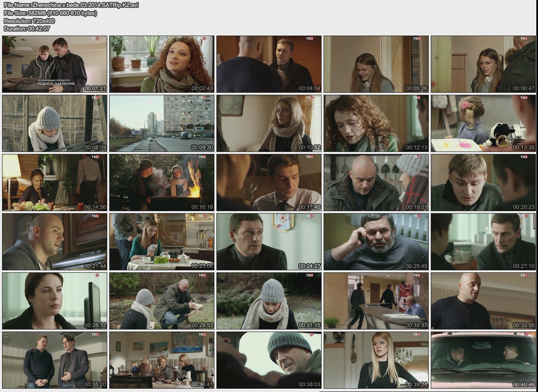
Task: Open the frame of man on phone at 00:25:49
Action: pos(376,242)
